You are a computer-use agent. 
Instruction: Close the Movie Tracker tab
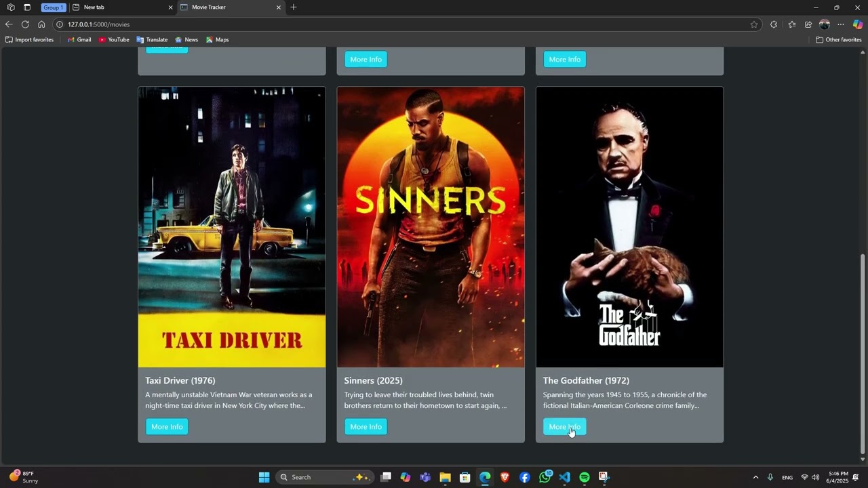278,7
